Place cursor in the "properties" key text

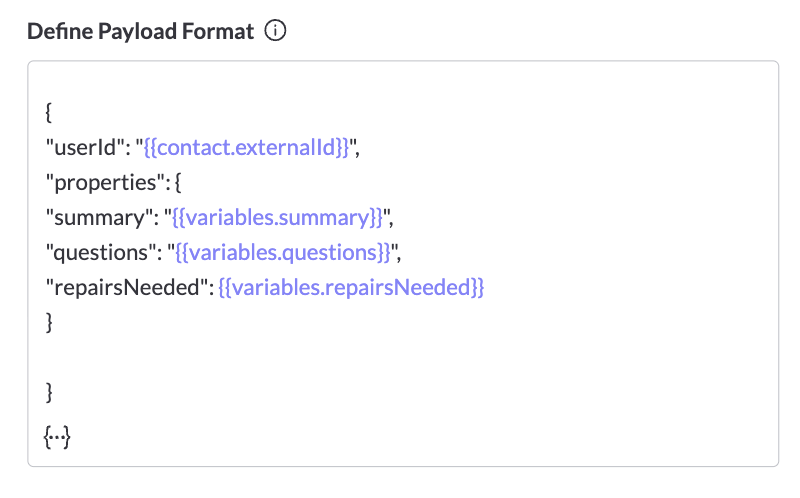point(105,183)
